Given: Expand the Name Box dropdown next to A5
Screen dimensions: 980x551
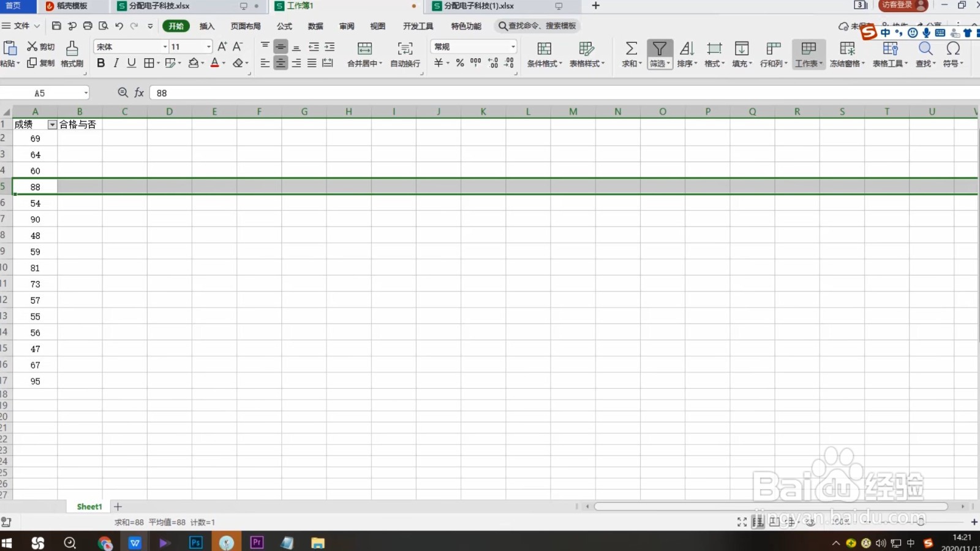Looking at the screenshot, I should point(86,93).
